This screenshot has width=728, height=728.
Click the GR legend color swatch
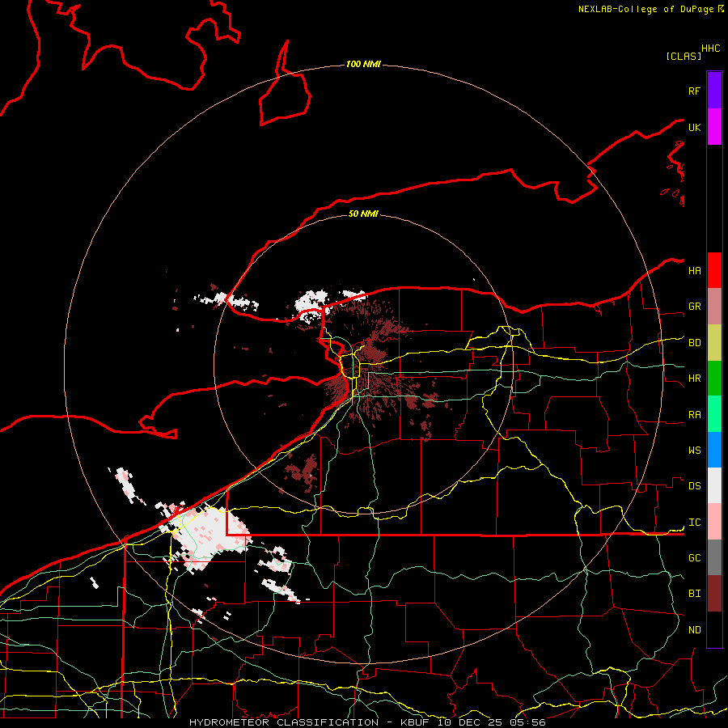click(x=714, y=307)
